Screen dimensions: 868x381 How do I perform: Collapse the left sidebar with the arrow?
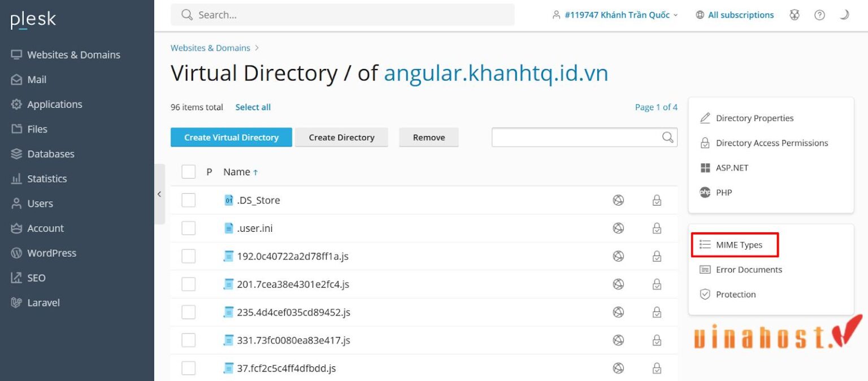click(159, 194)
